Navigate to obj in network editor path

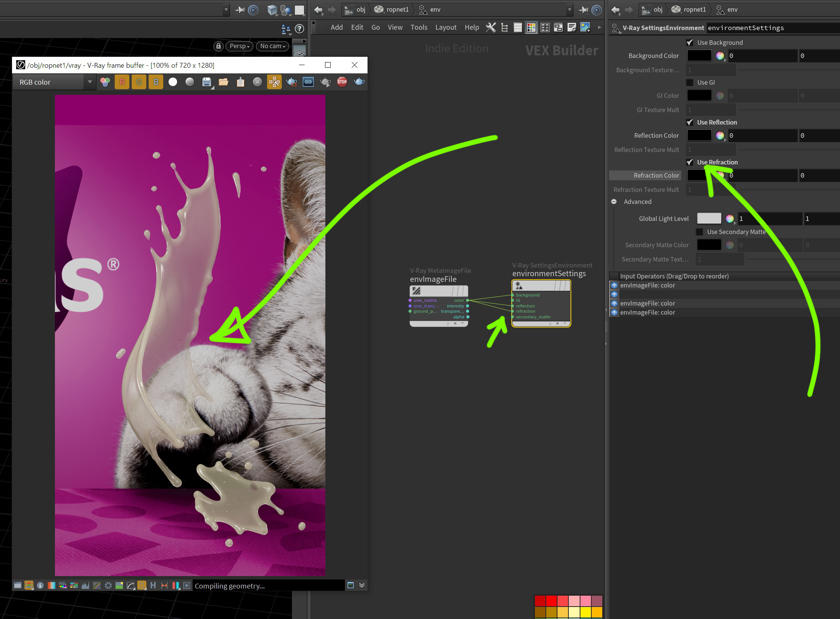355,10
